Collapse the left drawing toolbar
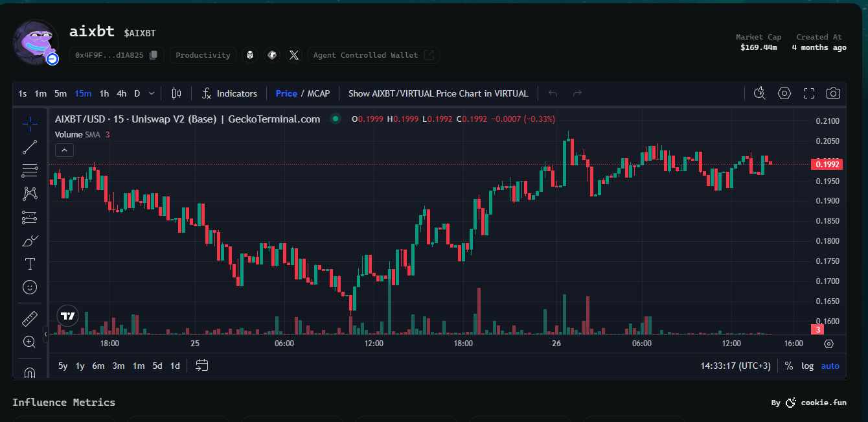This screenshot has width=868, height=422. click(x=45, y=334)
